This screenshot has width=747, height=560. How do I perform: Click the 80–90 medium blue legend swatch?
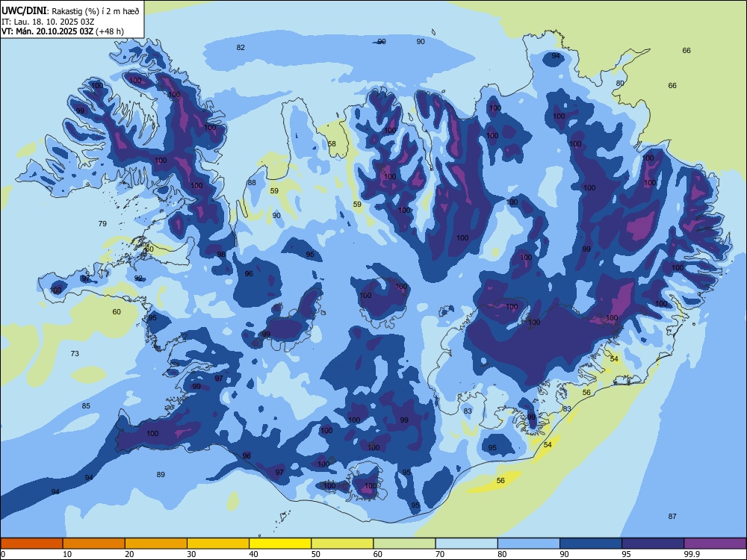click(528, 544)
